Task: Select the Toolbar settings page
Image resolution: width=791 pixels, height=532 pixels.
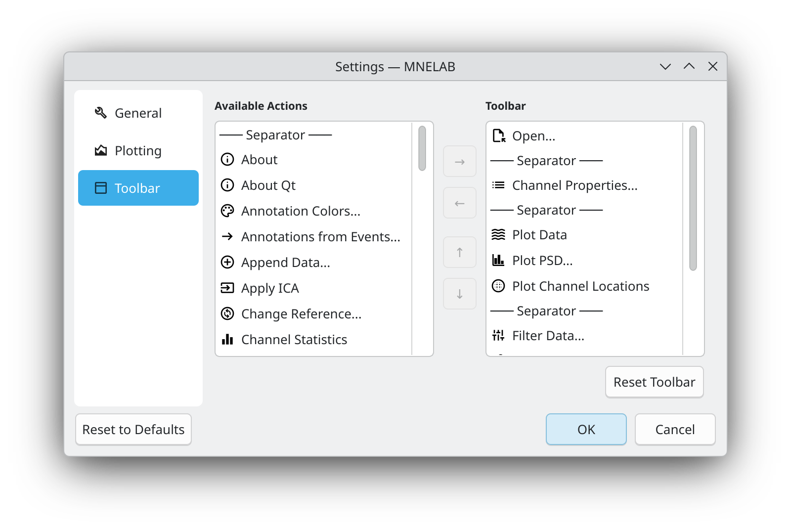Action: click(x=138, y=188)
